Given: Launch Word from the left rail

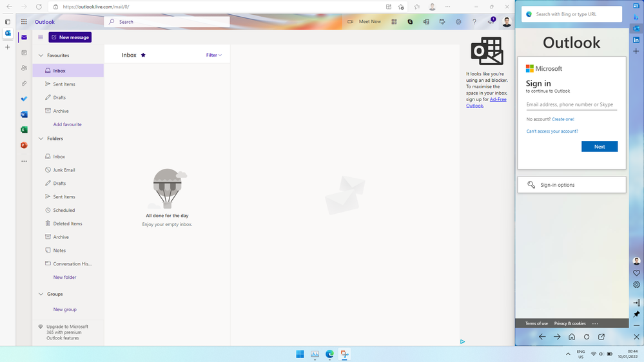Looking at the screenshot, I should click(x=24, y=115).
